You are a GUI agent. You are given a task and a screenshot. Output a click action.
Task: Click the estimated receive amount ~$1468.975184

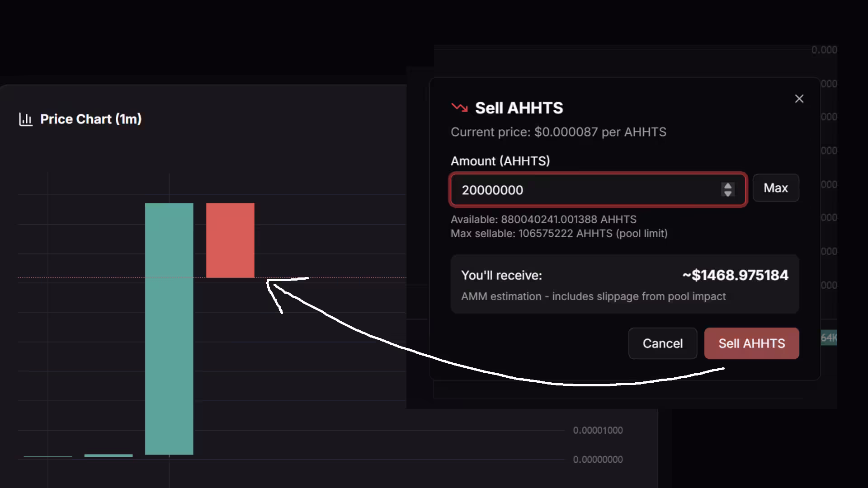735,275
